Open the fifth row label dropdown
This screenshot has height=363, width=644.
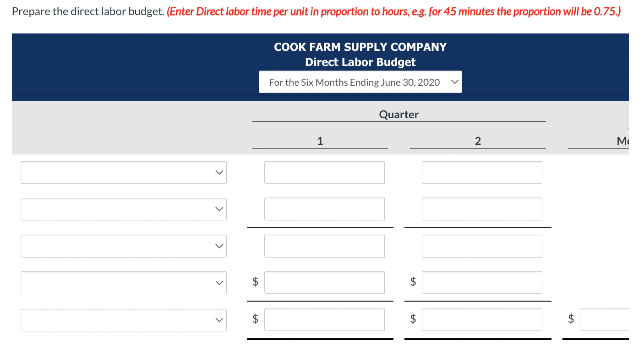124,320
